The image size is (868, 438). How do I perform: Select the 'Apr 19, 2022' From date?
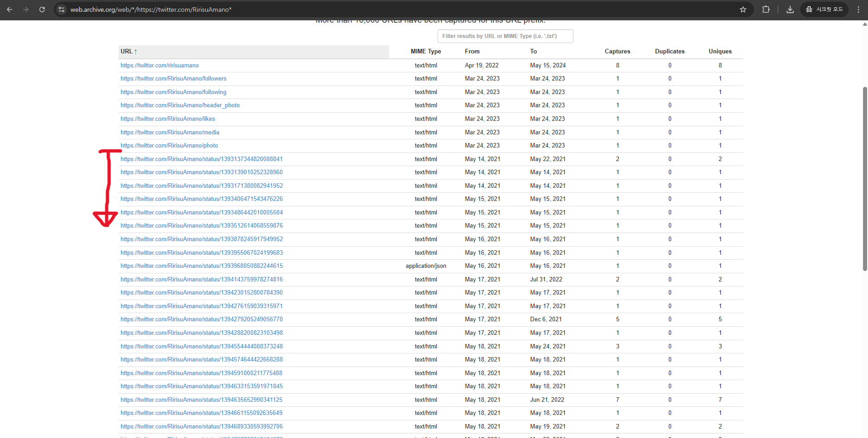(x=482, y=66)
